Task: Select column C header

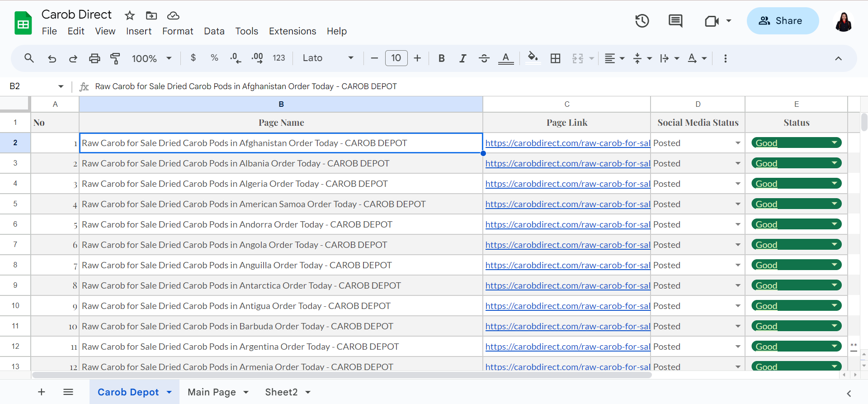Action: coord(567,104)
